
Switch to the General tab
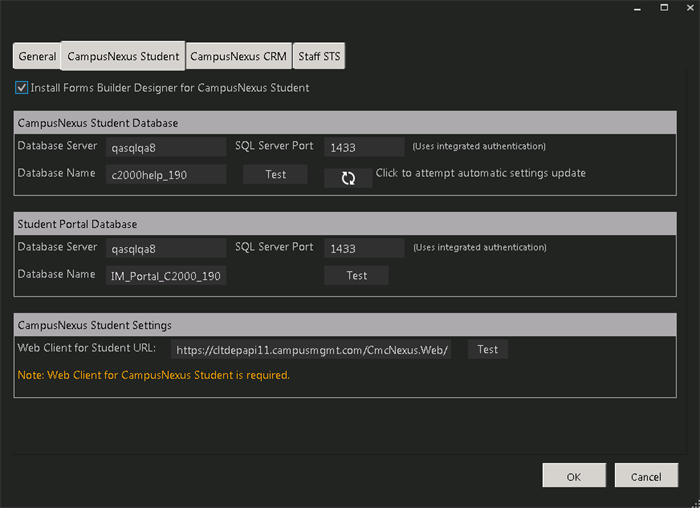tap(37, 56)
